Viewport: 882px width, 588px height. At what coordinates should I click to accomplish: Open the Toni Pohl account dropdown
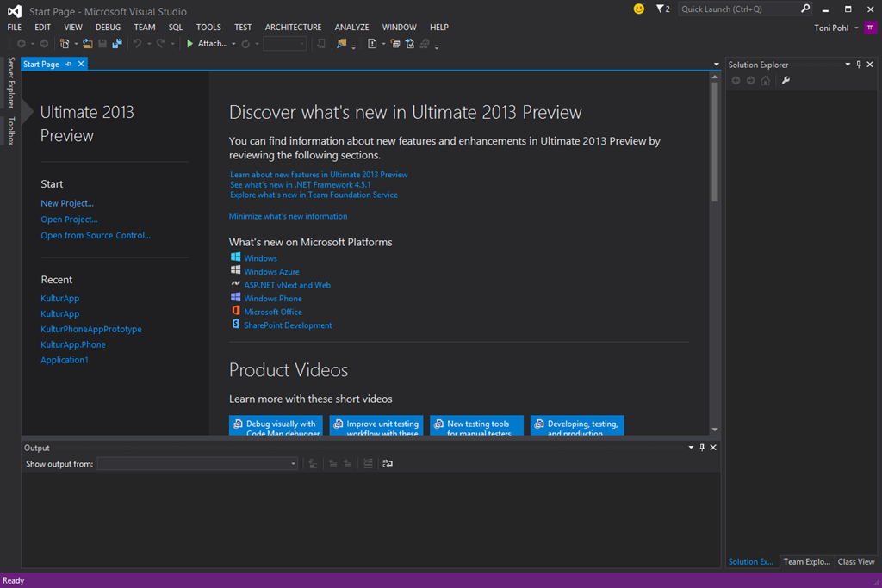[x=856, y=28]
